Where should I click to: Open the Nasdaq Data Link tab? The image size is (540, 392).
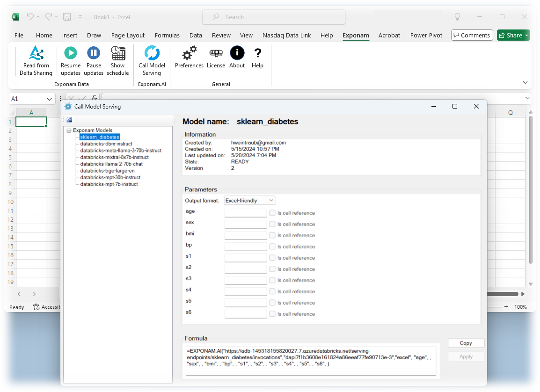click(286, 35)
